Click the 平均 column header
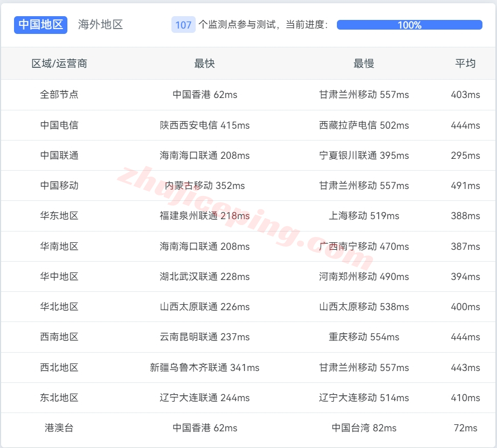 click(465, 64)
